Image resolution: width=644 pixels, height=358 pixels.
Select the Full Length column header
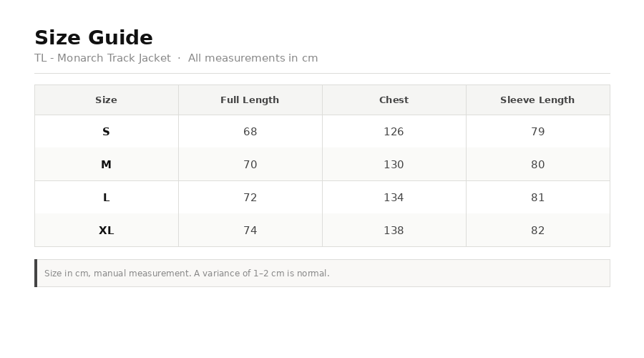click(250, 100)
